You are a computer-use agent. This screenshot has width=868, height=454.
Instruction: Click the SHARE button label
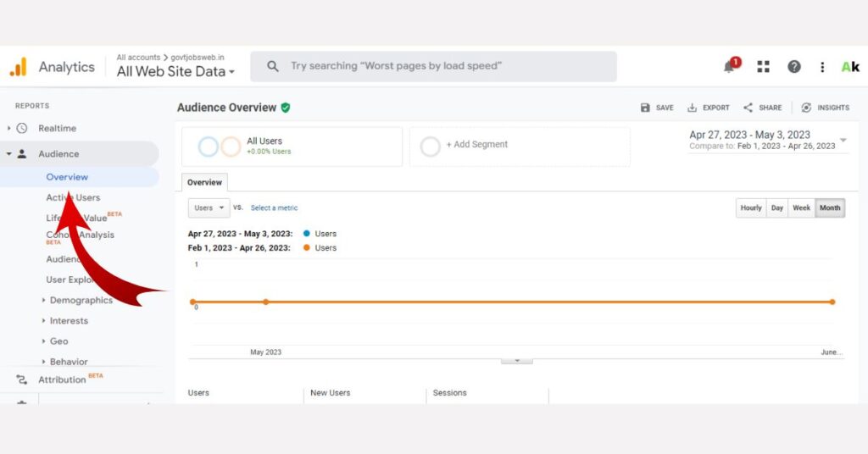point(771,108)
